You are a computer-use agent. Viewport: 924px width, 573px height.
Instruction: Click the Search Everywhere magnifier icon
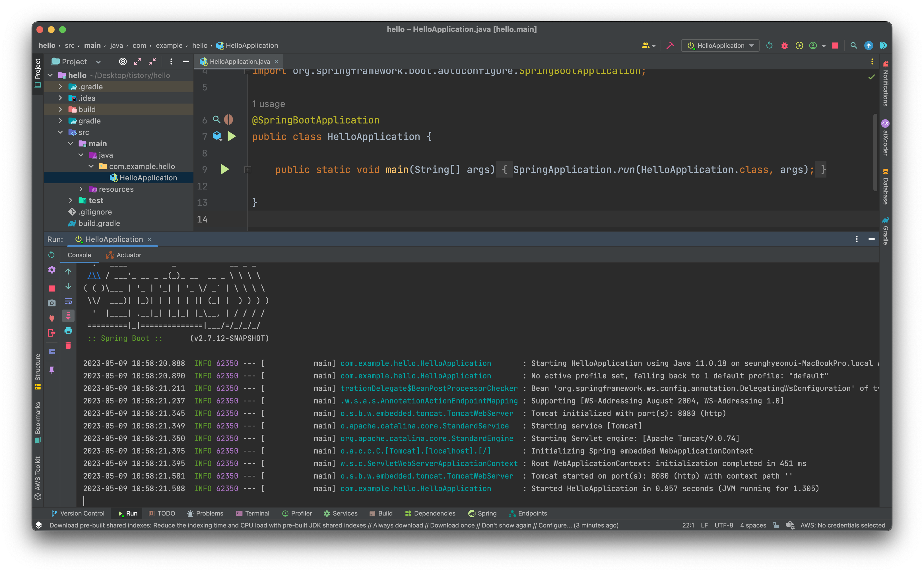(x=853, y=46)
